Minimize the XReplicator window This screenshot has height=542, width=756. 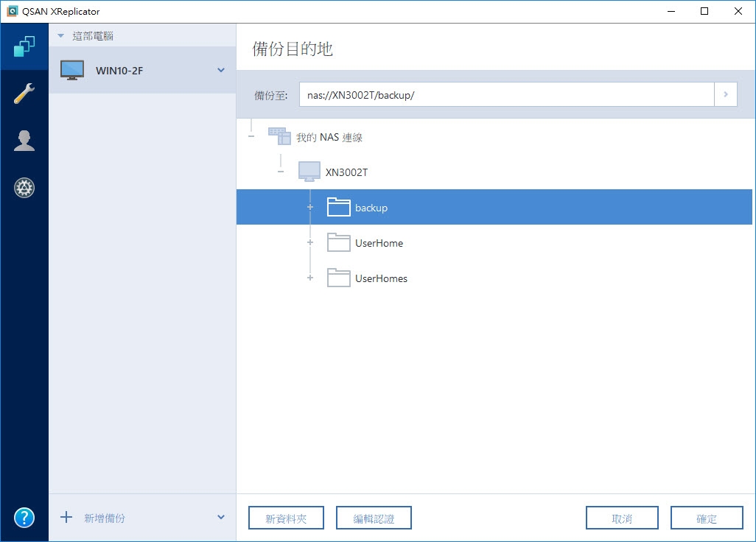tap(671, 11)
